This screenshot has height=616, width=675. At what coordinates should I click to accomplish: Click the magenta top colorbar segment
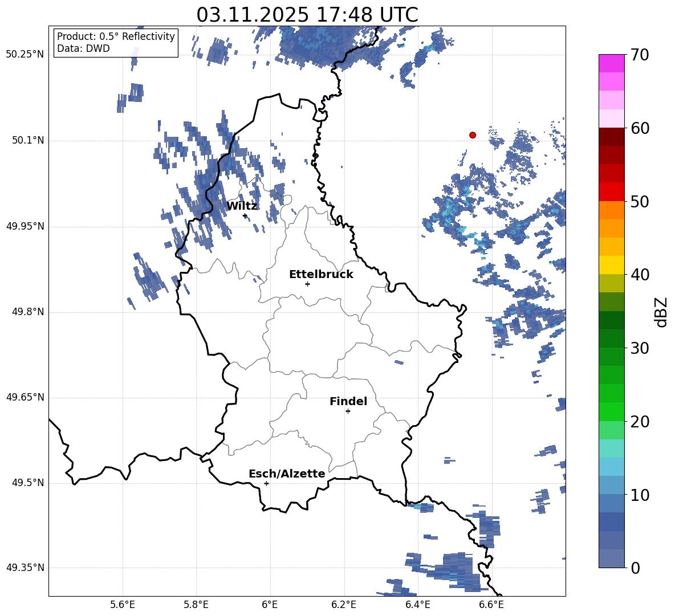(x=612, y=63)
